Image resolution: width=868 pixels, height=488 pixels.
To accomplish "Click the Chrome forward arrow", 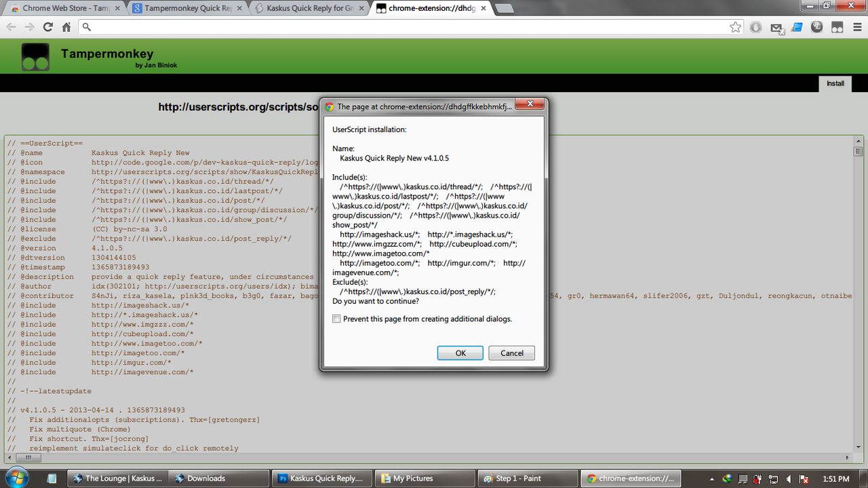I will (29, 27).
